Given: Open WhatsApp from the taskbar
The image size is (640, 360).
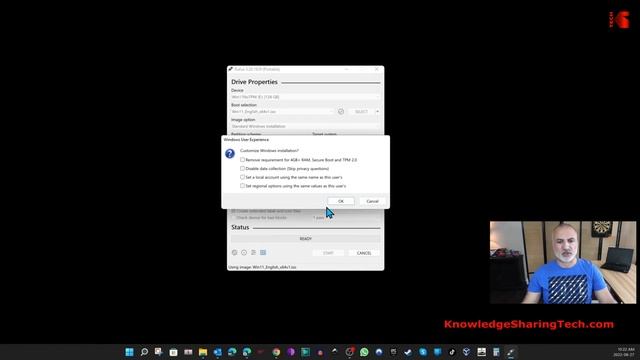Looking at the screenshot, I should point(364,352).
